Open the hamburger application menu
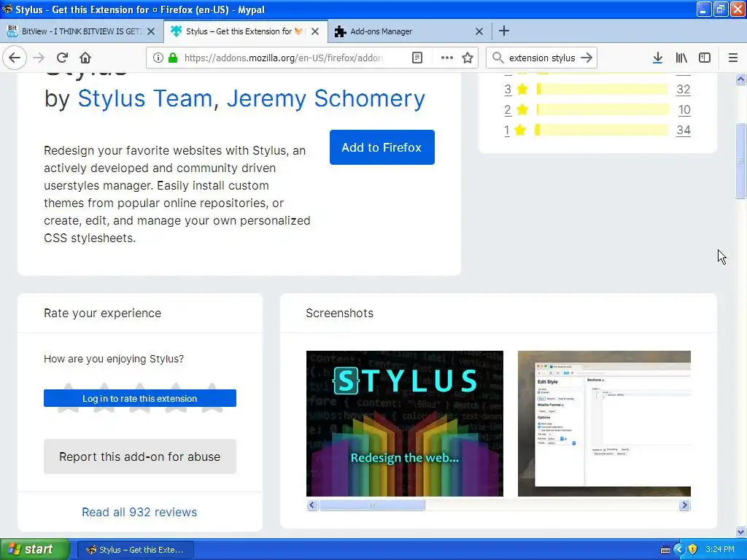 [x=732, y=58]
